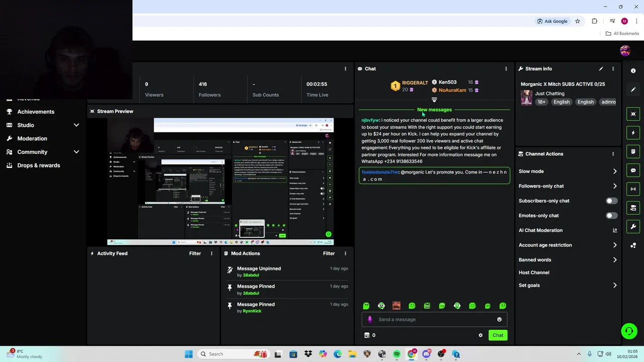
Task: Click username njbvfyw in chat
Action: click(x=370, y=120)
